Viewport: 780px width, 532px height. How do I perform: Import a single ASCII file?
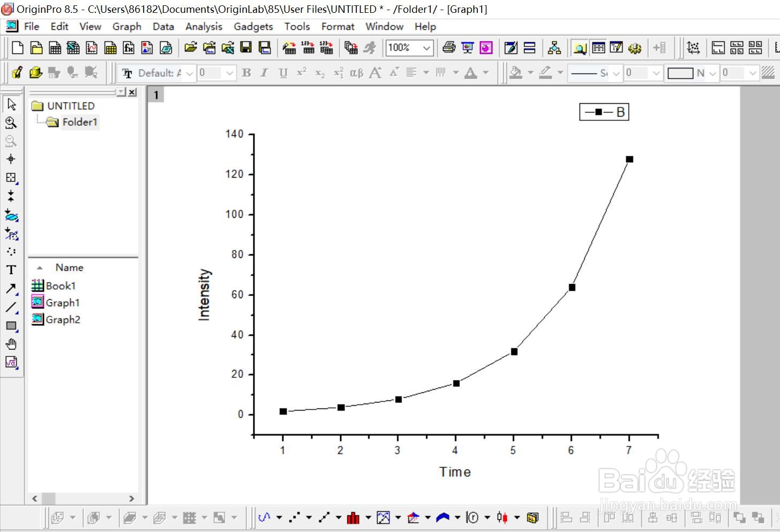308,48
